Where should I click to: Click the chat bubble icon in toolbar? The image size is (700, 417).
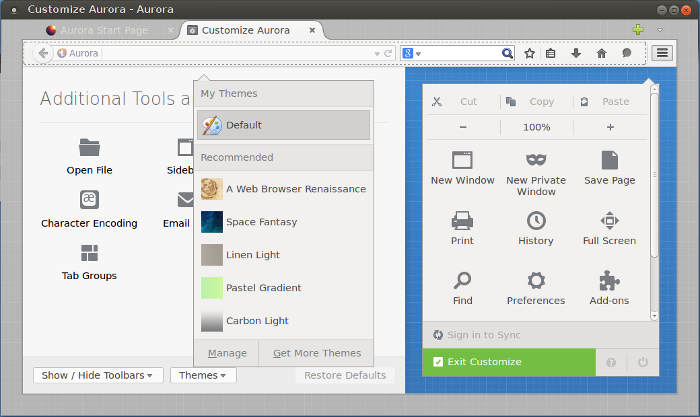(x=627, y=54)
